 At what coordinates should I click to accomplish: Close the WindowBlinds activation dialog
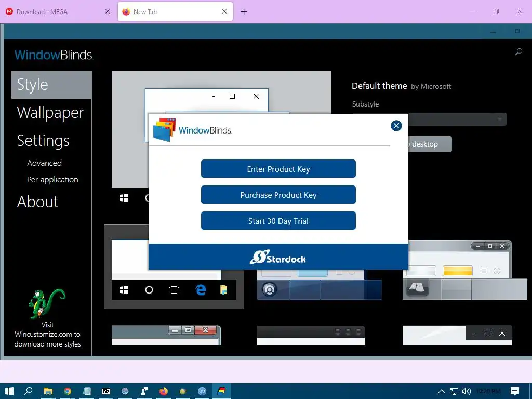click(x=396, y=126)
